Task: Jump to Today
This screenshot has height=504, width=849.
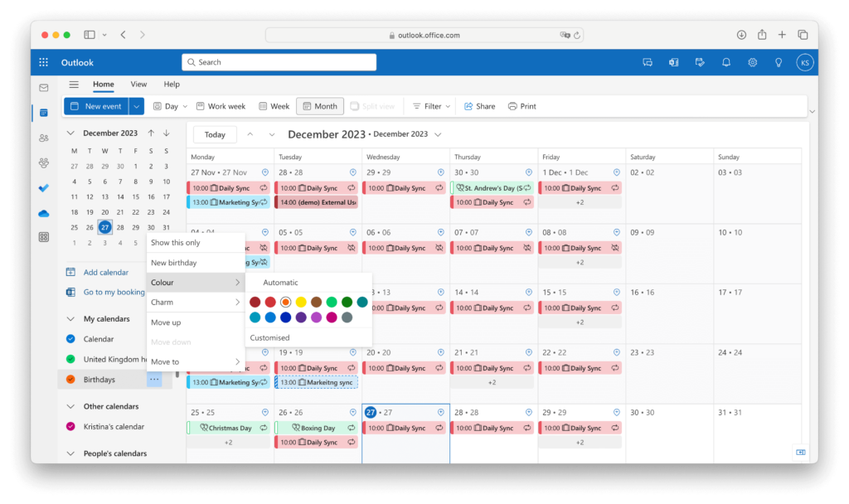Action: pos(215,134)
